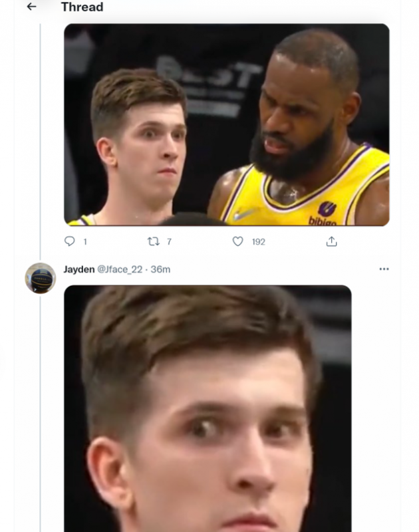Open the top photo of two players
This screenshot has height=532, width=419.
tap(226, 124)
